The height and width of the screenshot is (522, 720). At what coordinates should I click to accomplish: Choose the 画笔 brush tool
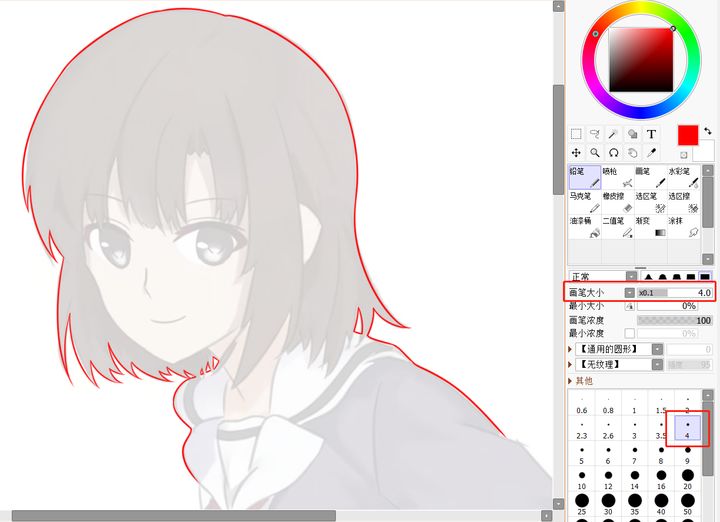[x=651, y=177]
